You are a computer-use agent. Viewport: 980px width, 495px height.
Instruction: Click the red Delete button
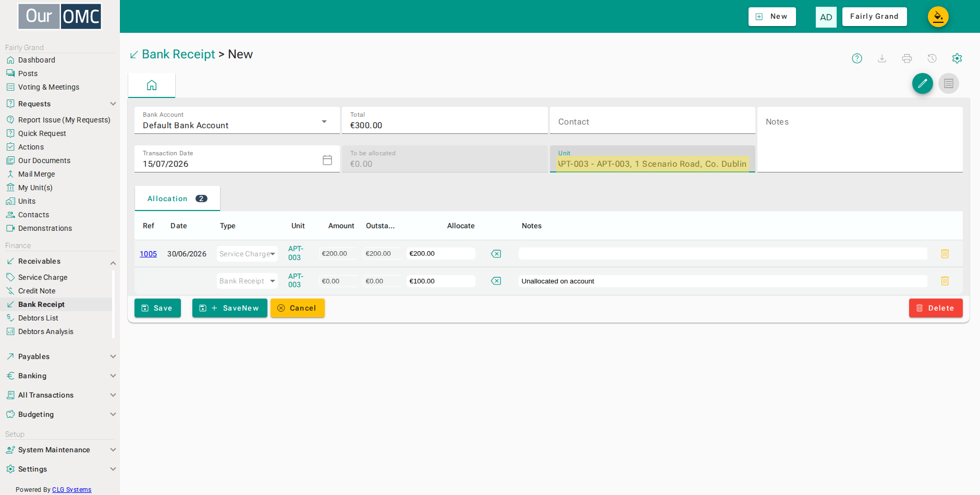(x=936, y=308)
